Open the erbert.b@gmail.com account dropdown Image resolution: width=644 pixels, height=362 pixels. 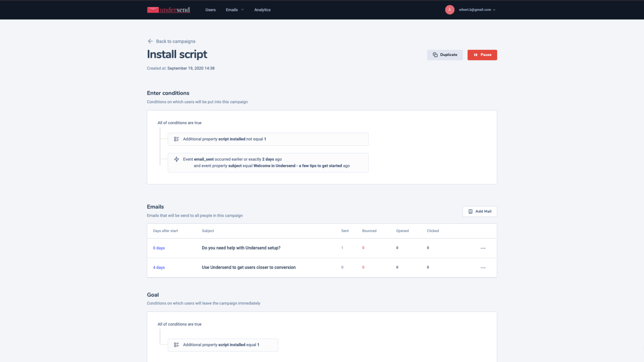coord(477,10)
